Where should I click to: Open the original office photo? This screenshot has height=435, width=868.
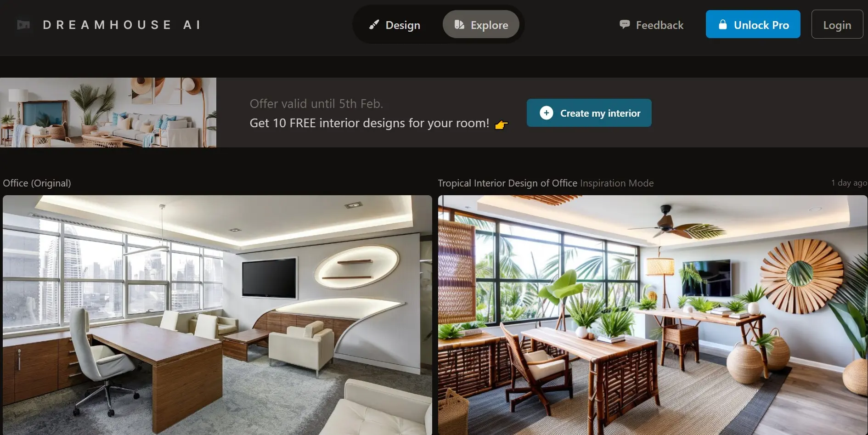tap(217, 315)
